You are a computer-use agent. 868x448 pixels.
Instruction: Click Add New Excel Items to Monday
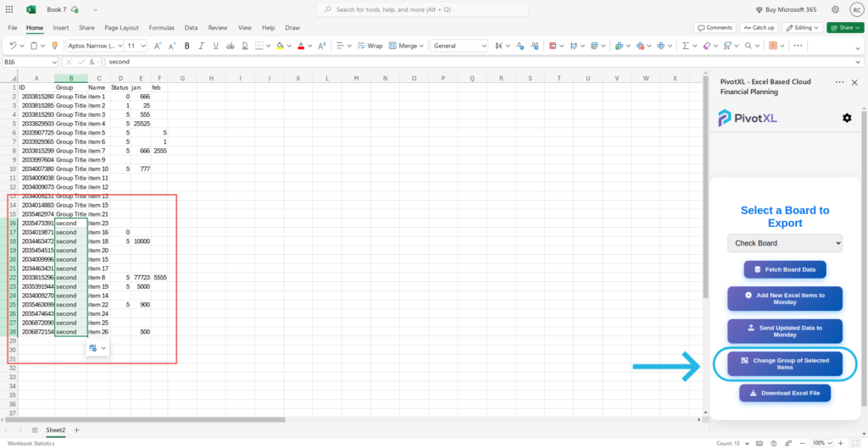pyautogui.click(x=784, y=299)
